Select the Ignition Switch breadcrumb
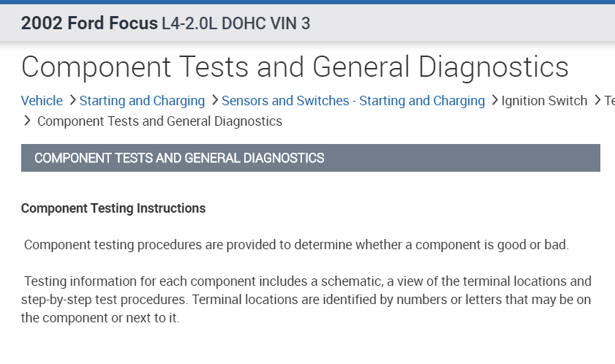 [544, 101]
